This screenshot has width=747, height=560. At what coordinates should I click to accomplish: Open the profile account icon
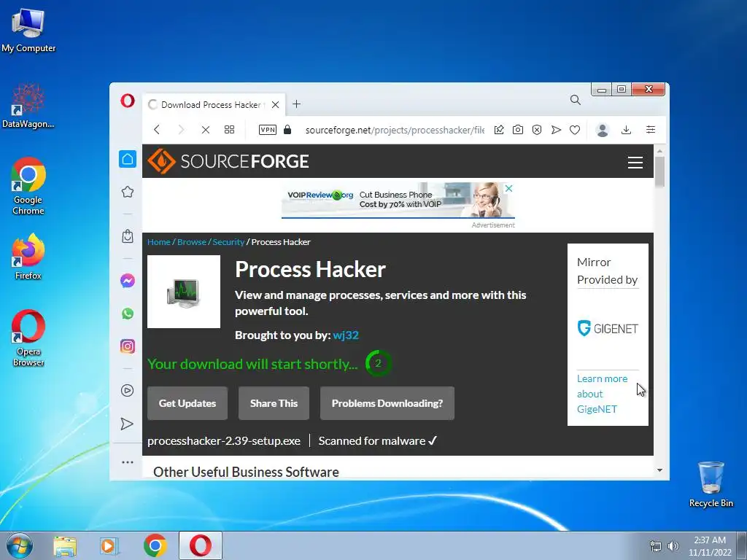click(603, 130)
